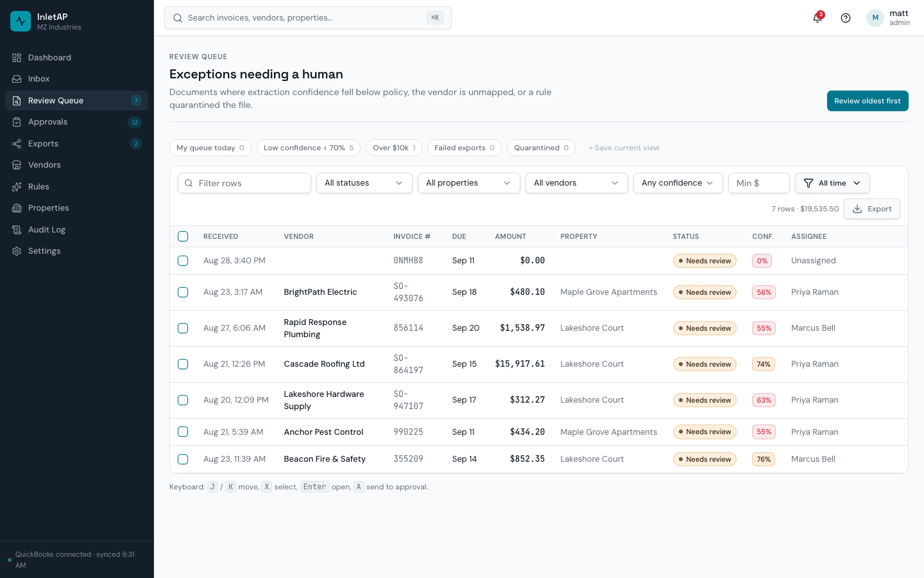This screenshot has width=924, height=578.
Task: Click Needs review status for Beacon Fire
Action: tap(705, 459)
